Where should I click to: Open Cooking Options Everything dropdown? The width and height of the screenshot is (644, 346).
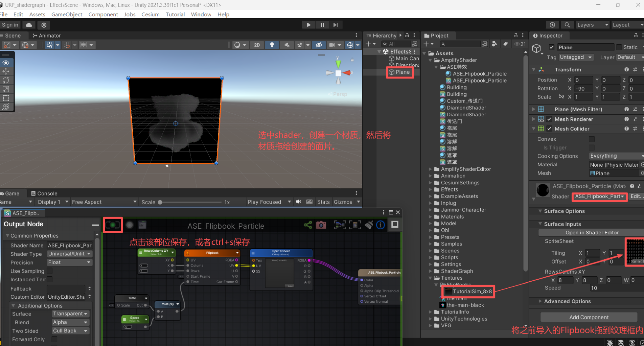[x=616, y=156]
